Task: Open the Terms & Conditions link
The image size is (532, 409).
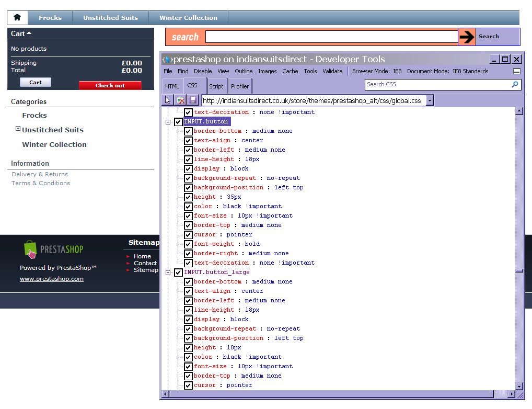Action: click(41, 183)
